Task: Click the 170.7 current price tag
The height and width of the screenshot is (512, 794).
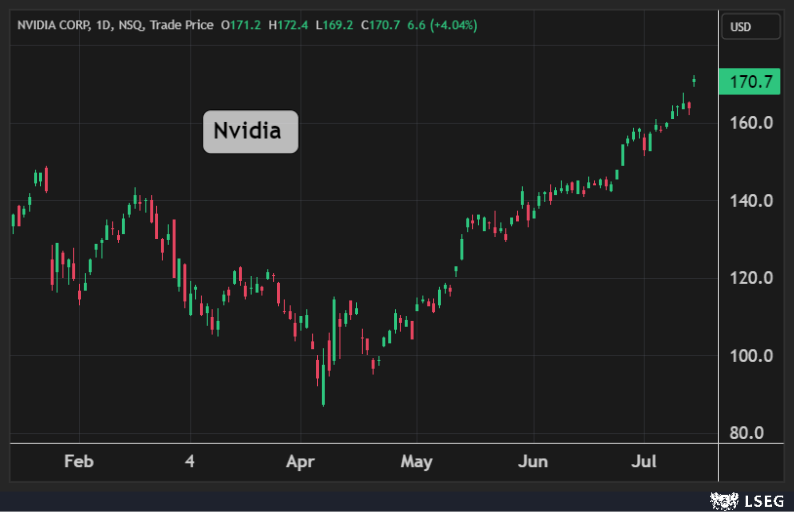Action: pos(751,82)
